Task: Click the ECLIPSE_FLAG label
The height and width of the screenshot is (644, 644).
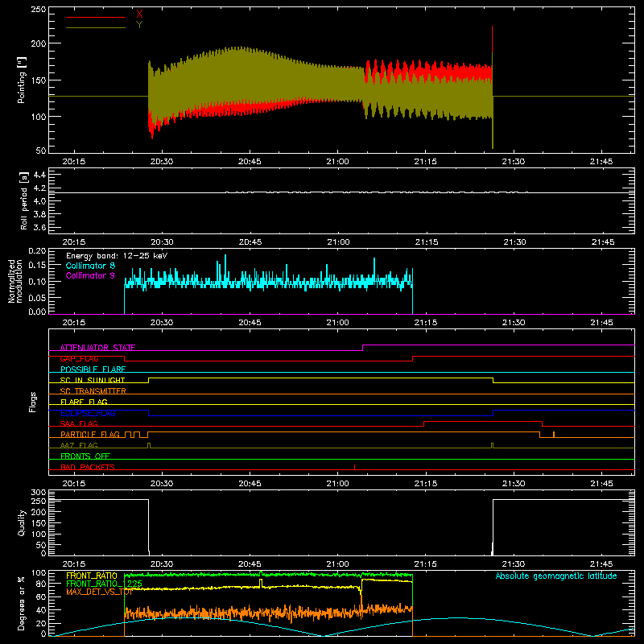Action: point(88,413)
